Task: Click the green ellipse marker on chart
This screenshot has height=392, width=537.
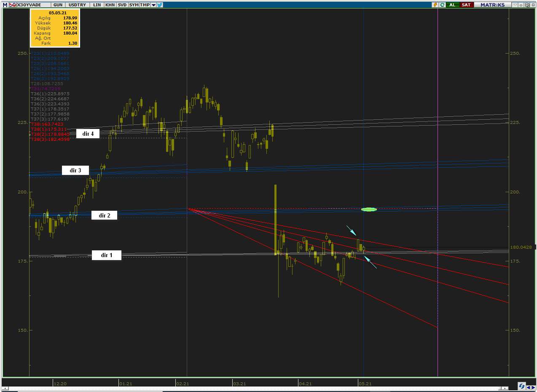Action: (x=369, y=209)
